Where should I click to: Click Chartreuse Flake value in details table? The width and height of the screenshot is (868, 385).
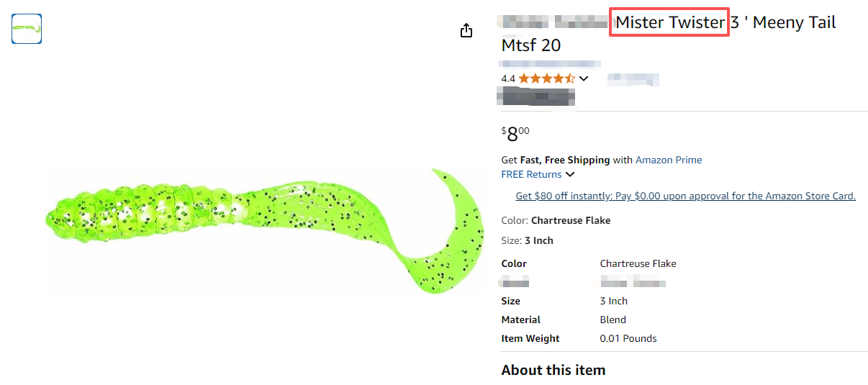coord(638,263)
